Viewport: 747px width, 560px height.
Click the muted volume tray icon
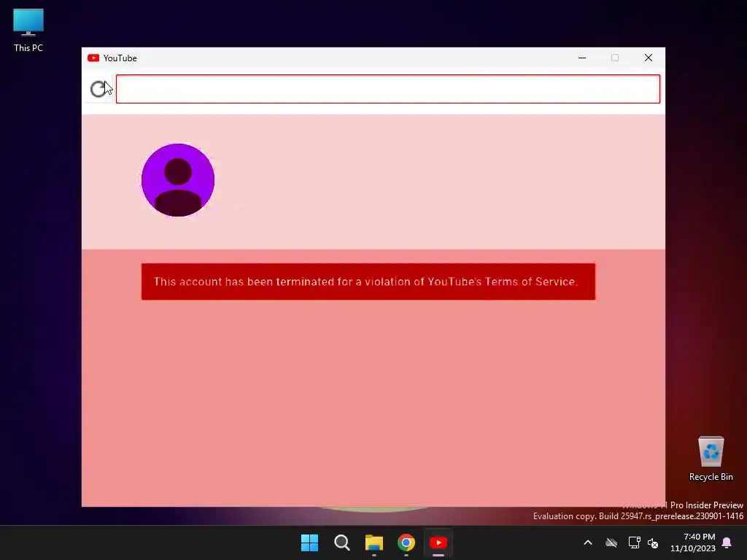653,542
